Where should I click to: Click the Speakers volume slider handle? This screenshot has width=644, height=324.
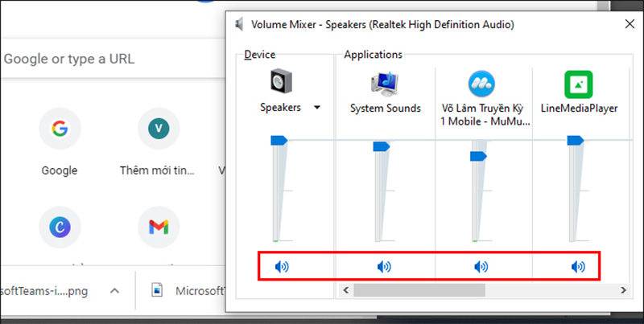click(x=279, y=141)
